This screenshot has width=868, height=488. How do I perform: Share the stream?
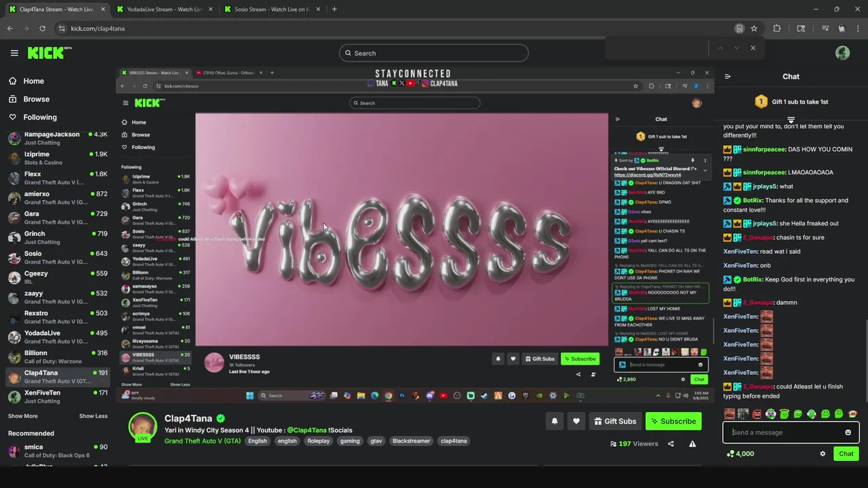[x=671, y=444]
